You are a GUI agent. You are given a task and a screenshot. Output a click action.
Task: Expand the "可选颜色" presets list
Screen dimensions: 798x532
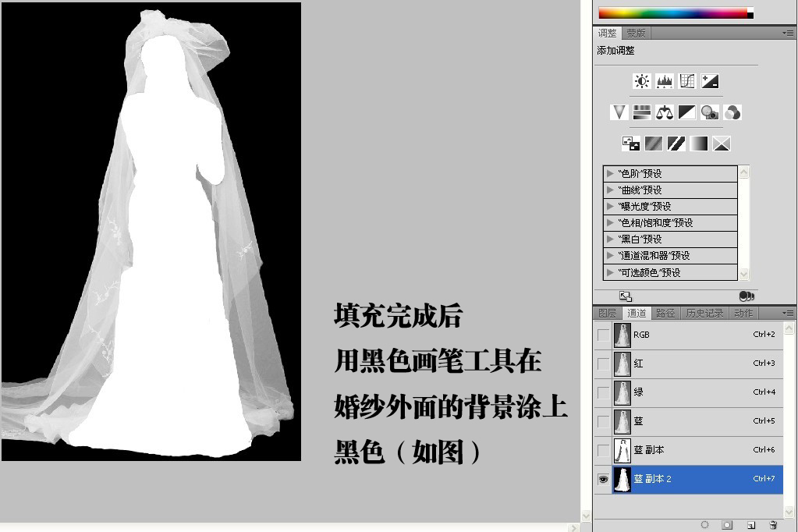tap(610, 272)
